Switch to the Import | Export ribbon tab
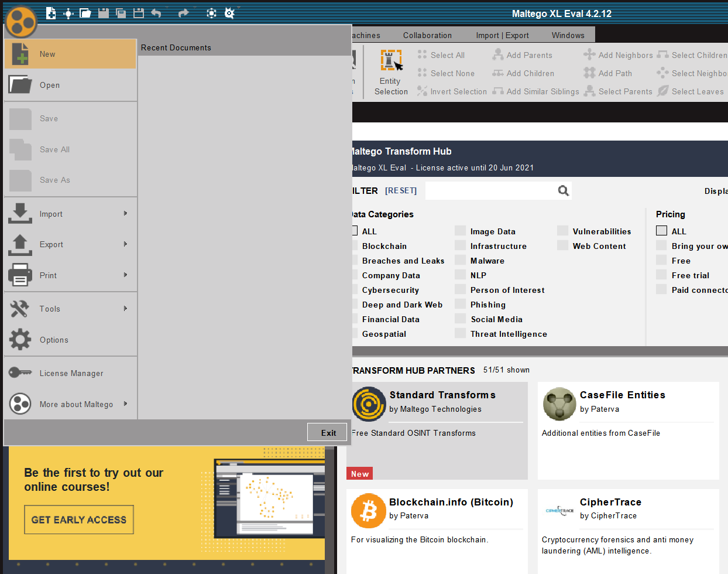The image size is (728, 574). tap(502, 35)
